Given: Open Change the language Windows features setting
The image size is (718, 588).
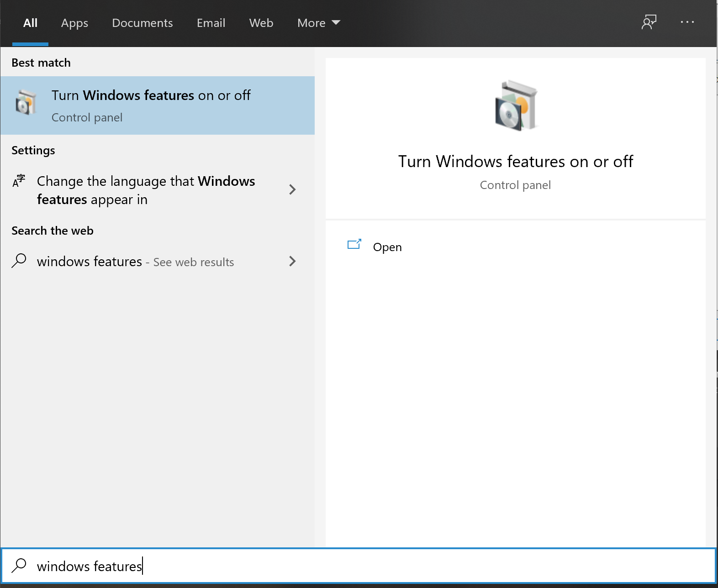Looking at the screenshot, I should coord(158,190).
